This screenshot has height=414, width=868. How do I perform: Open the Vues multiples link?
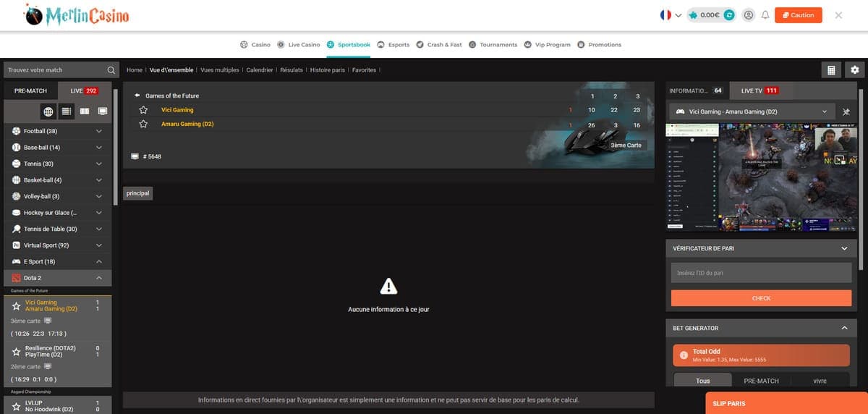(220, 70)
